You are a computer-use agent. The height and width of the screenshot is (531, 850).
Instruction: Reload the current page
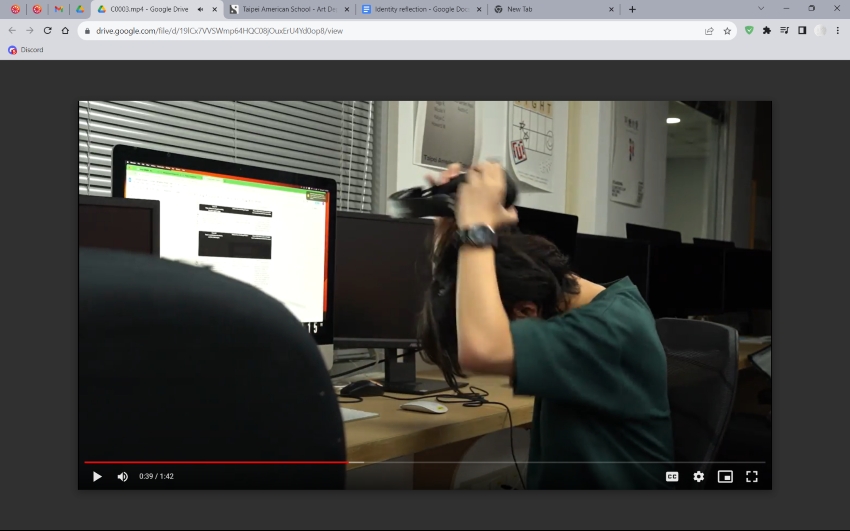pyautogui.click(x=47, y=30)
